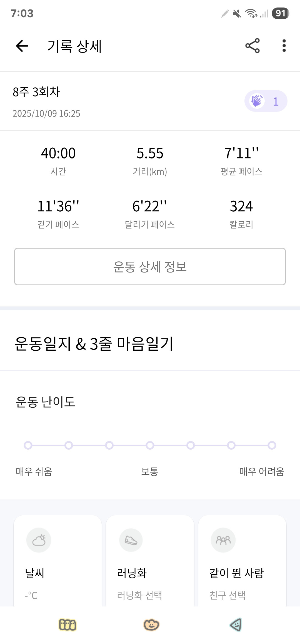300x644 pixels.
Task: Tap the weather cloud icon
Action: point(39,540)
